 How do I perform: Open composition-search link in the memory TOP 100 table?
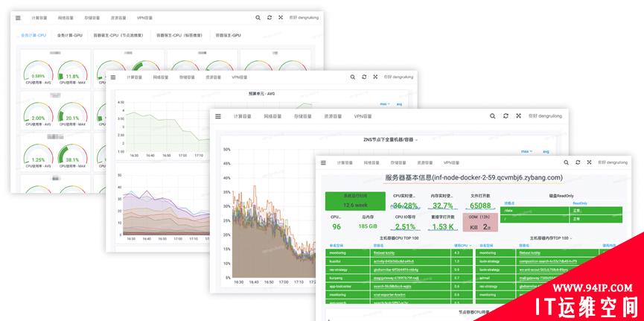[548, 261]
